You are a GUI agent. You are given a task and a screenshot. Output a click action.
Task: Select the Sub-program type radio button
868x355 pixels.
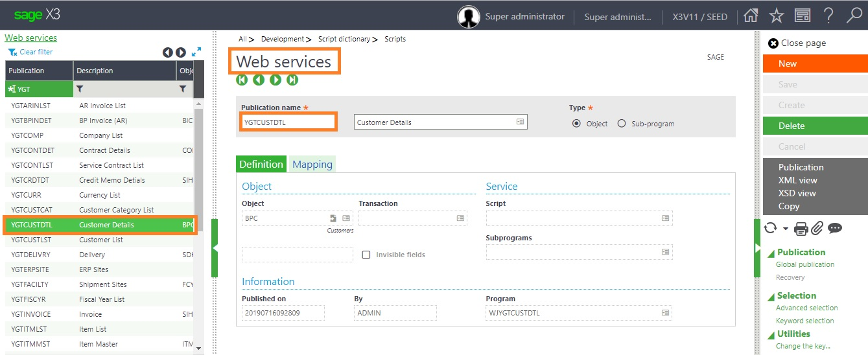(x=622, y=124)
